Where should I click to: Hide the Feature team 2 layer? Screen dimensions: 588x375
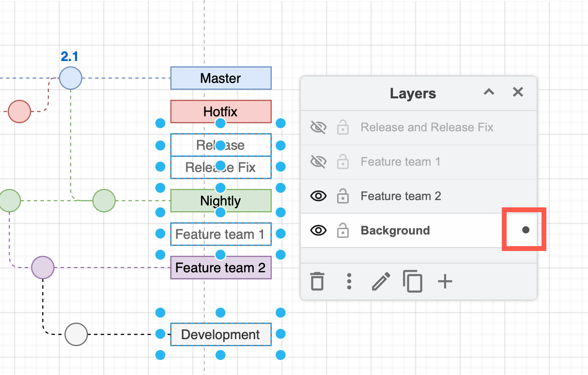[x=318, y=196]
